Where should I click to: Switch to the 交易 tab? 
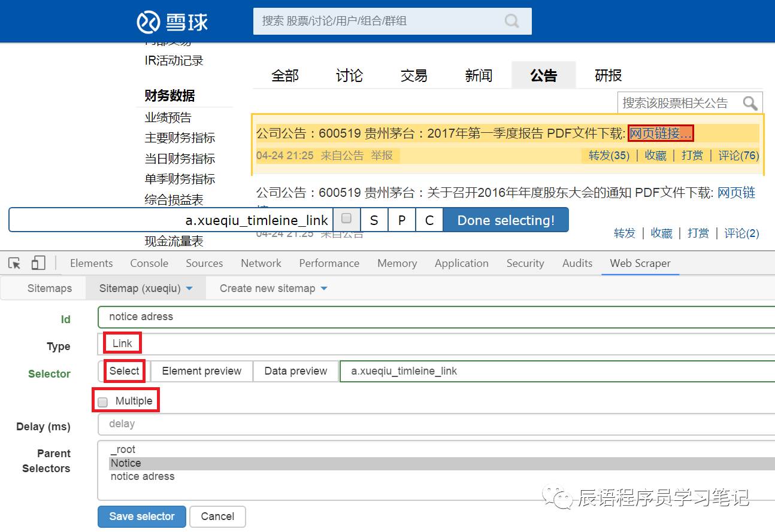(x=414, y=75)
